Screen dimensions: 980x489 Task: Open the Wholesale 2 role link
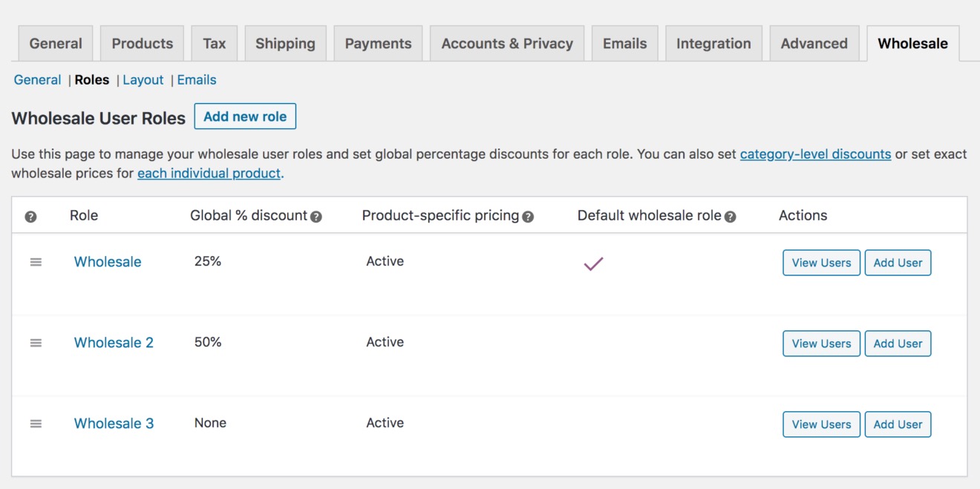click(x=114, y=343)
